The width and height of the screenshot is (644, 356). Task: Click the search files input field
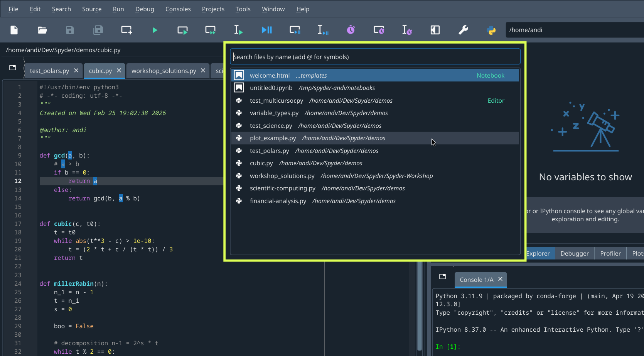(x=374, y=56)
